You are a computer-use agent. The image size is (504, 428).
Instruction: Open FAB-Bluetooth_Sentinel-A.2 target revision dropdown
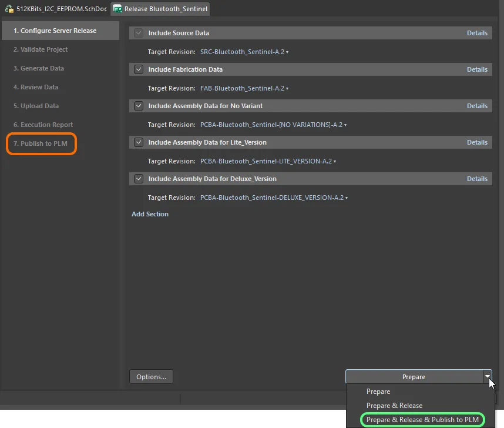(244, 88)
